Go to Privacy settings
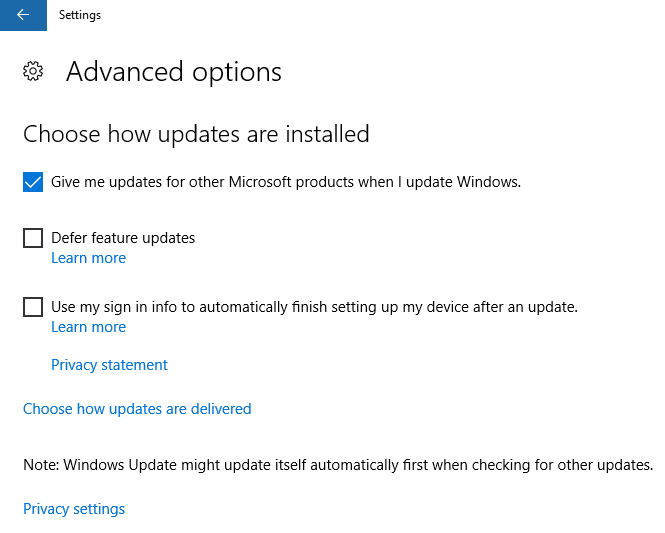 point(74,509)
